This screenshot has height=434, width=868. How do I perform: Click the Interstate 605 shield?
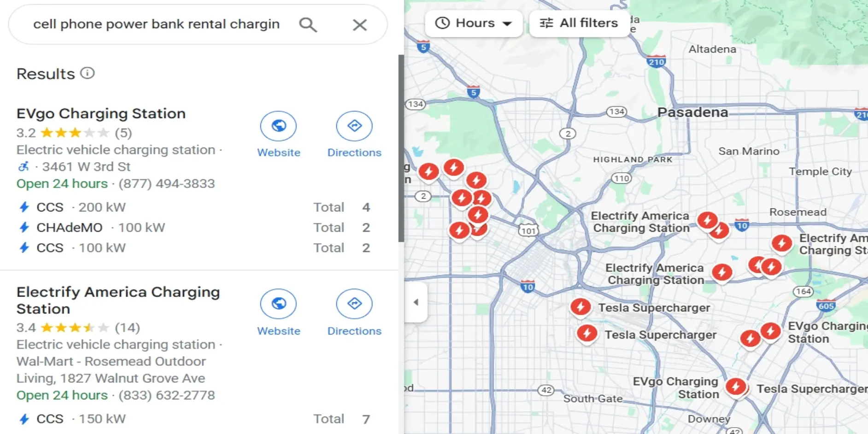826,305
